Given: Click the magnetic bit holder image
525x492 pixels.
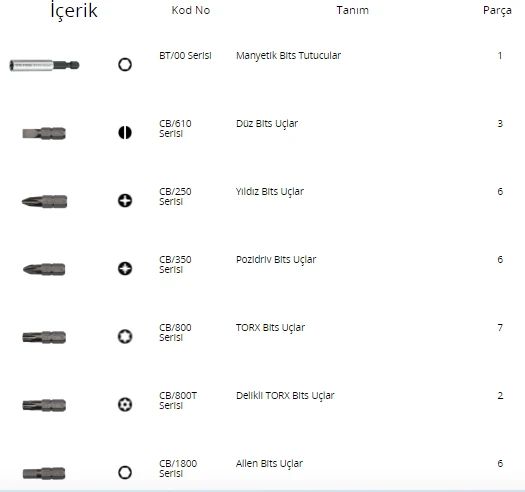Looking at the screenshot, I should 44,65.
